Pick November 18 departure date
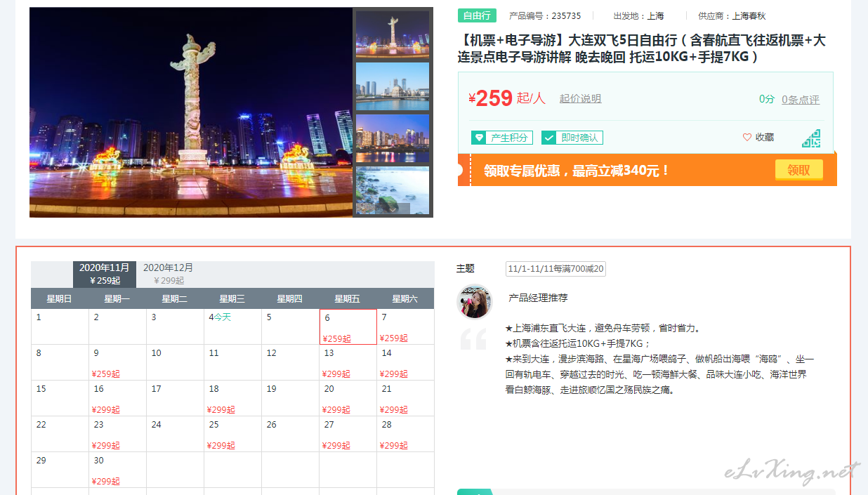Screen dimensions: 868x495 coord(233,399)
